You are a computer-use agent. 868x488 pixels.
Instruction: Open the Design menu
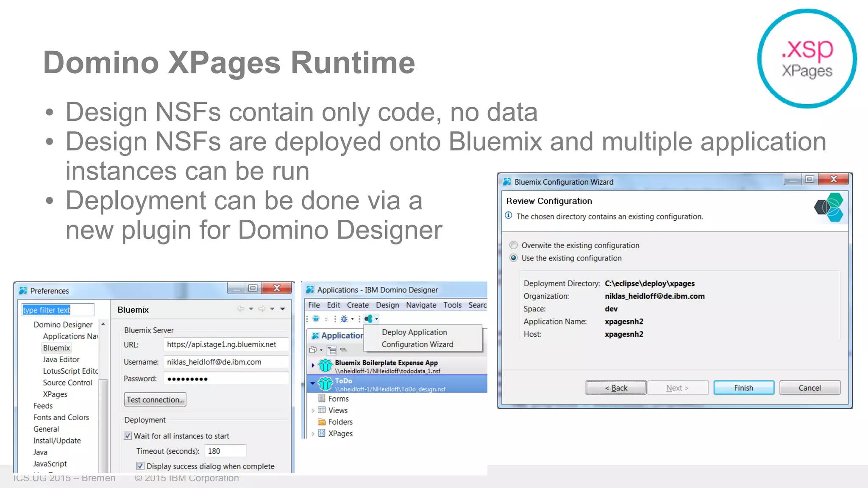(x=387, y=305)
